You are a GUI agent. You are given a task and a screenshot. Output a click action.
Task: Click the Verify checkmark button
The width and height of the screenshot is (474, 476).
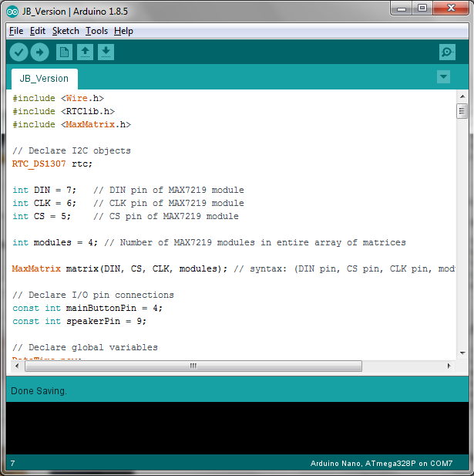[18, 52]
